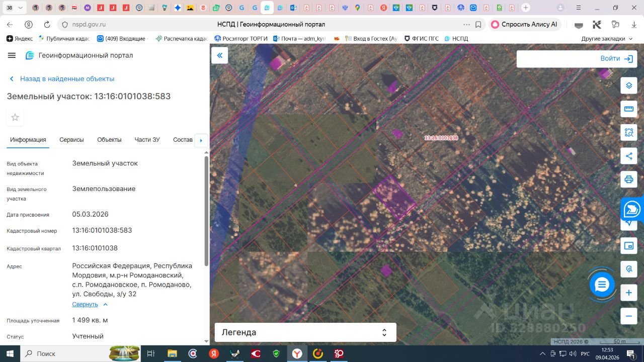Viewport: 644px width, 362px height.
Task: Open the chat assistant bubble
Action: [602, 285]
